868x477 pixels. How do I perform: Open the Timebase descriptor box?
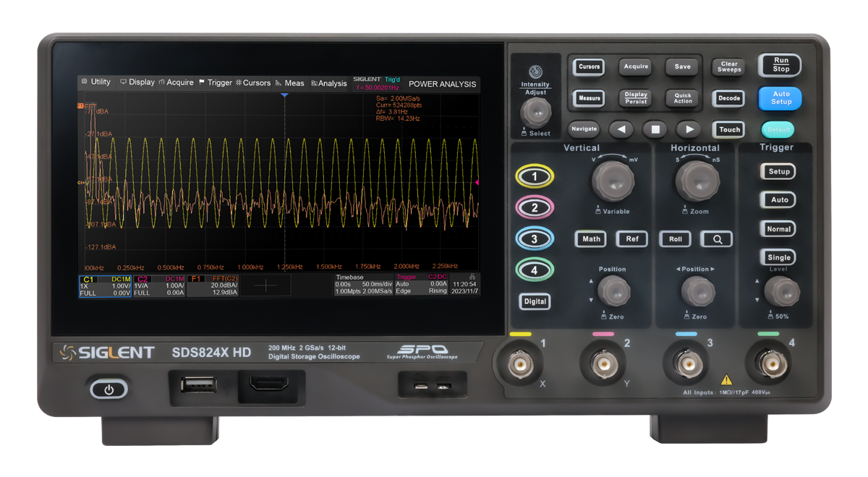pyautogui.click(x=363, y=284)
